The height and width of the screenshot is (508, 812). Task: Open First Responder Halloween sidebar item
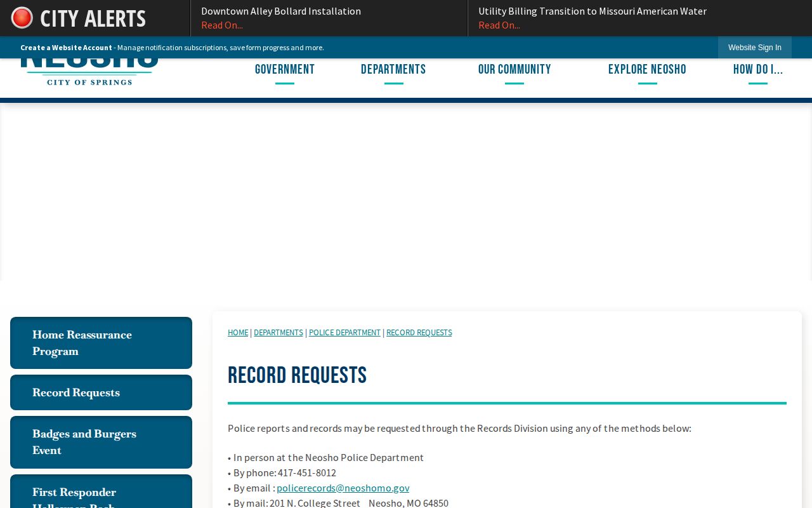pyautogui.click(x=101, y=492)
